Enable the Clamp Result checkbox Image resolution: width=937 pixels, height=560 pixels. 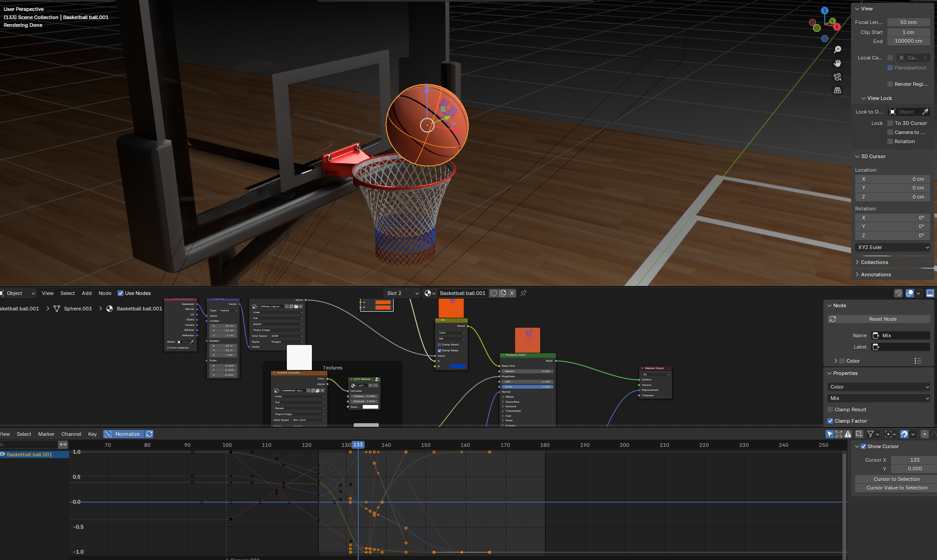(x=830, y=410)
